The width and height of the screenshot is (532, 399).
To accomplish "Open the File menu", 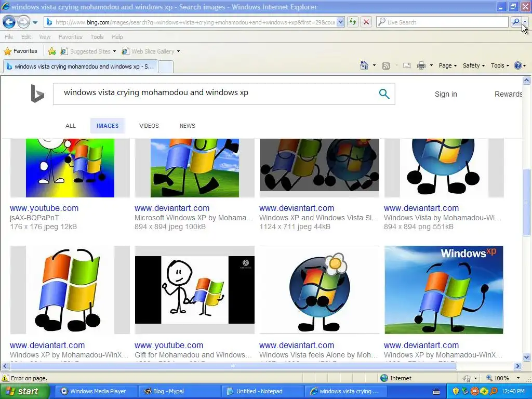I will [x=9, y=37].
